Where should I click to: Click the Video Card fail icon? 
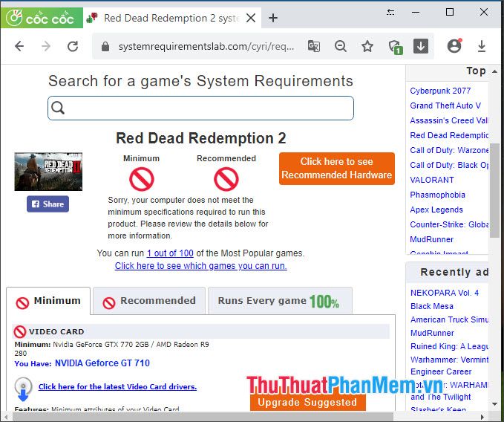click(x=19, y=331)
